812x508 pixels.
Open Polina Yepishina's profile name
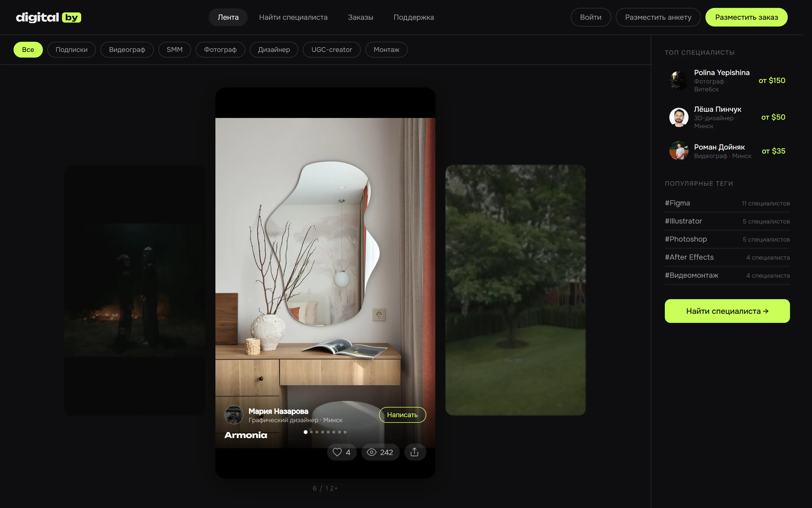(x=722, y=73)
